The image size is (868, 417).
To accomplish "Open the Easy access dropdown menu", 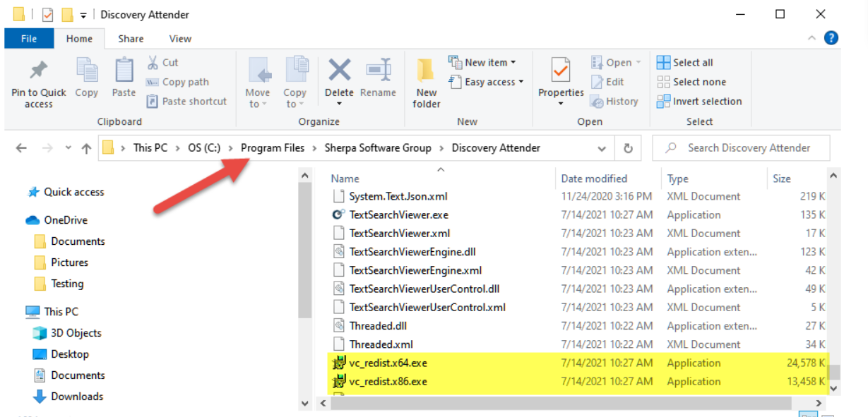I will pos(494,82).
